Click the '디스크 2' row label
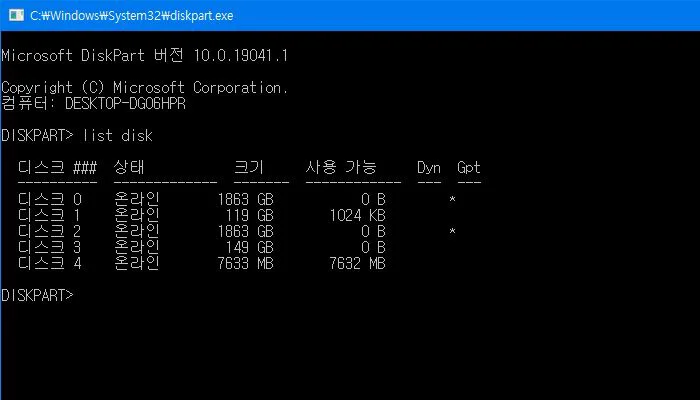Viewport: 700px width, 400px height. (x=50, y=231)
